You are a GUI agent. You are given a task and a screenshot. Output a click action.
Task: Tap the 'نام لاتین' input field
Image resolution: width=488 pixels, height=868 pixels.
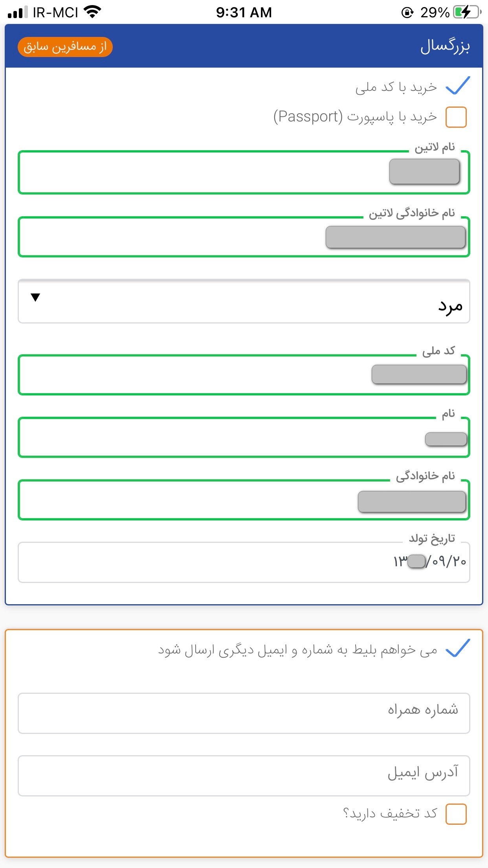click(x=244, y=172)
